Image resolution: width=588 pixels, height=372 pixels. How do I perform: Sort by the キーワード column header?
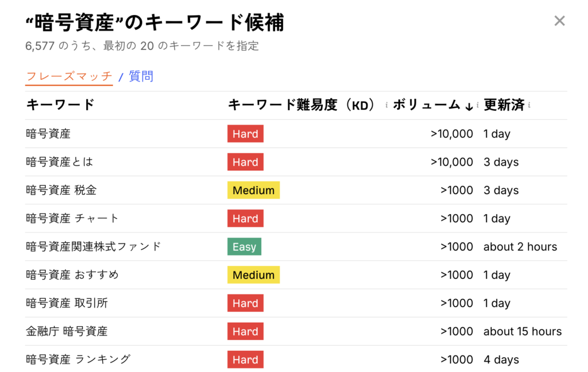60,105
